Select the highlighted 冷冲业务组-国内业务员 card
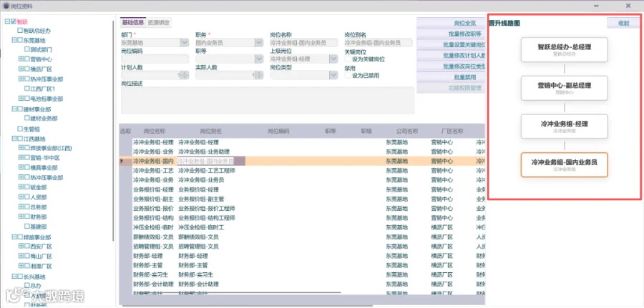 [565, 165]
